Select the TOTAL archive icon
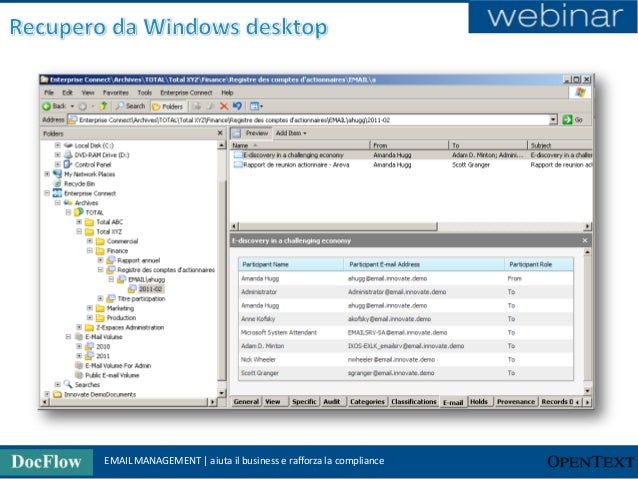 pos(79,212)
